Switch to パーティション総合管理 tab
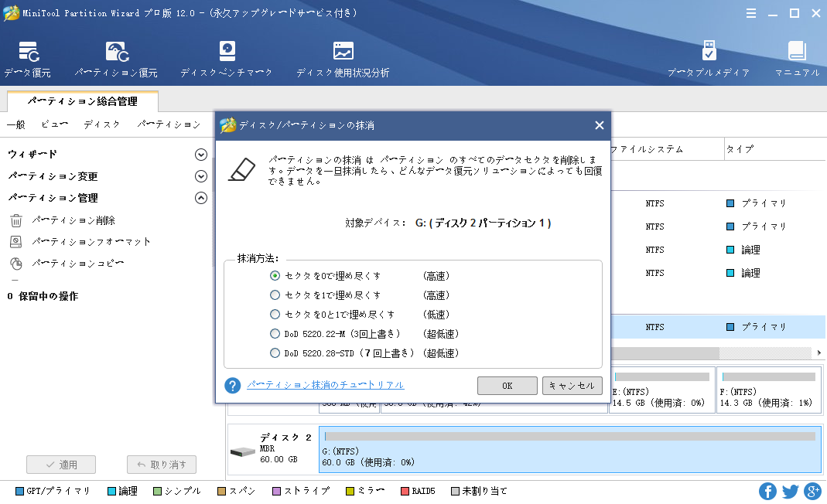The height and width of the screenshot is (504, 827). click(x=83, y=101)
